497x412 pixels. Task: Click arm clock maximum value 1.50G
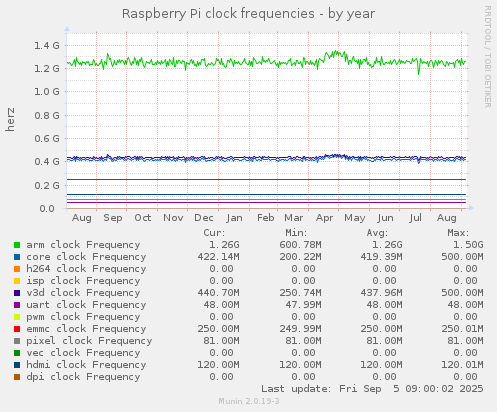tap(468, 245)
